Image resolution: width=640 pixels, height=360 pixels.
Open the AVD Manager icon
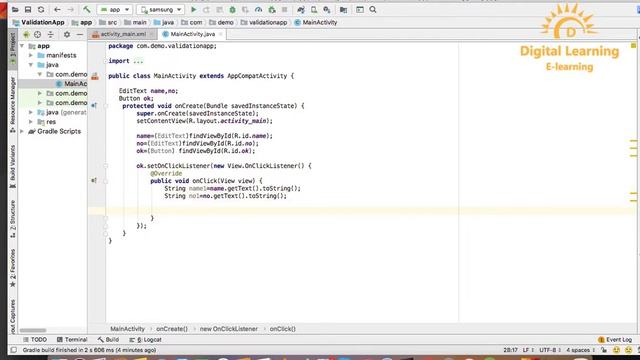[314, 9]
